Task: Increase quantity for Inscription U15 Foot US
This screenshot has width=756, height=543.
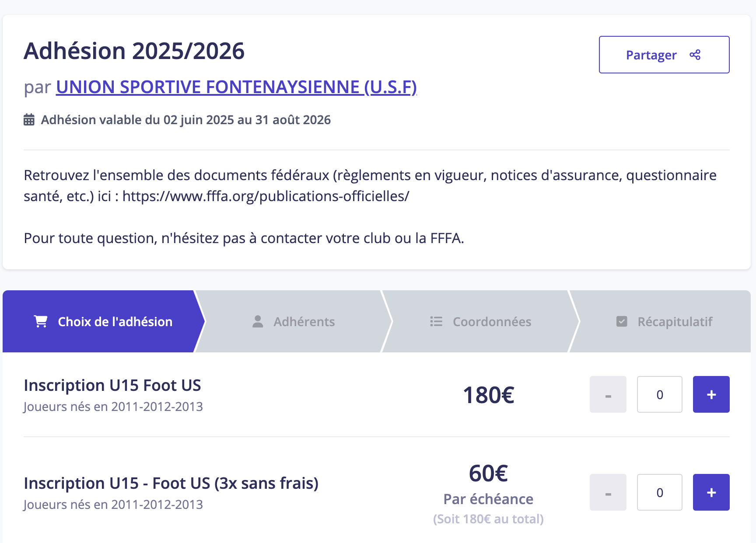Action: (711, 394)
